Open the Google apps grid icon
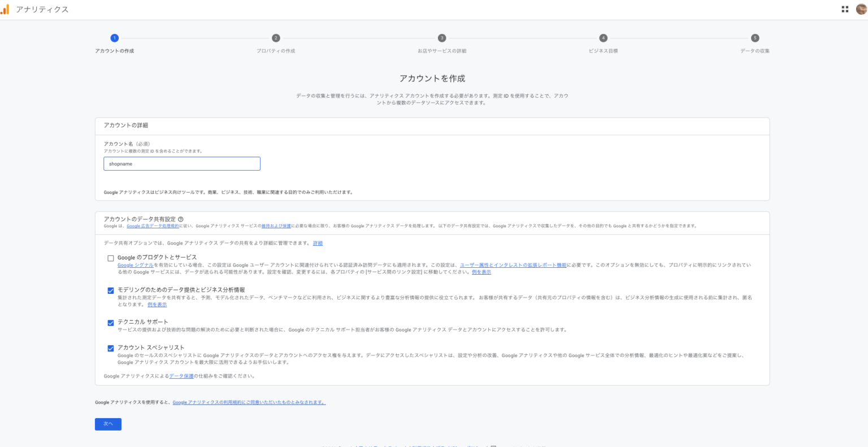The width and height of the screenshot is (868, 447). pyautogui.click(x=845, y=9)
